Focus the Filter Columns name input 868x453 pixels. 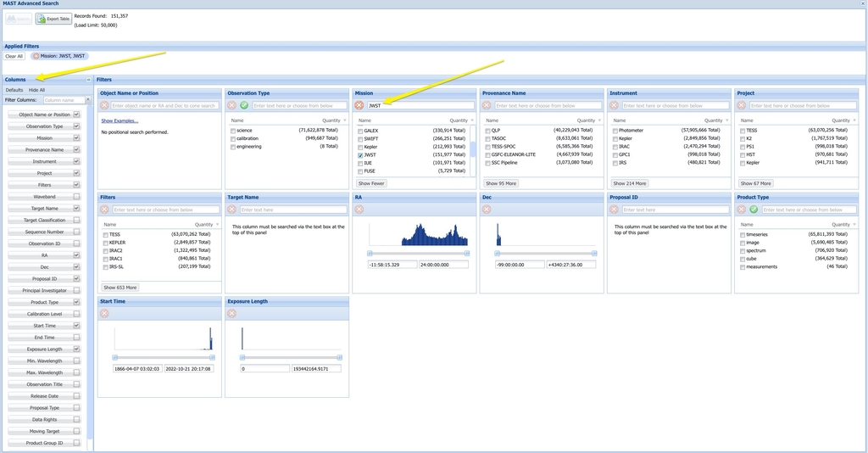click(x=64, y=100)
